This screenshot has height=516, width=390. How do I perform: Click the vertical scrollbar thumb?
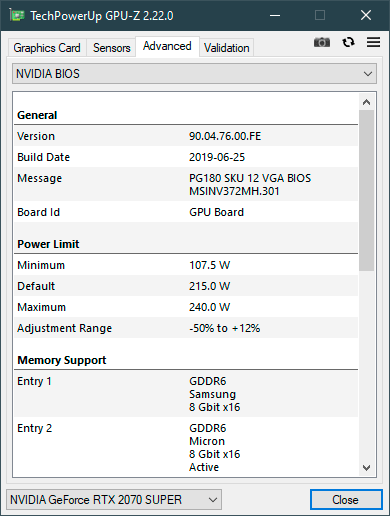[366, 190]
